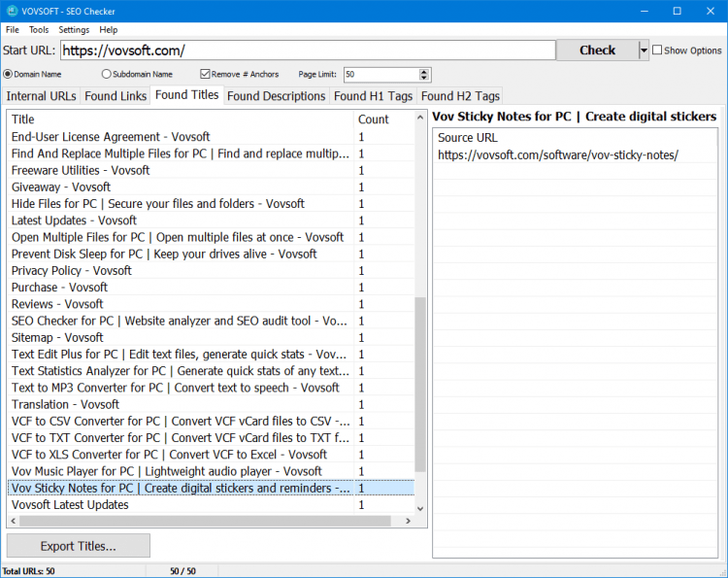Click the vertical scrollbar thumb in titles list
The width and height of the screenshot is (728, 578).
click(x=420, y=385)
